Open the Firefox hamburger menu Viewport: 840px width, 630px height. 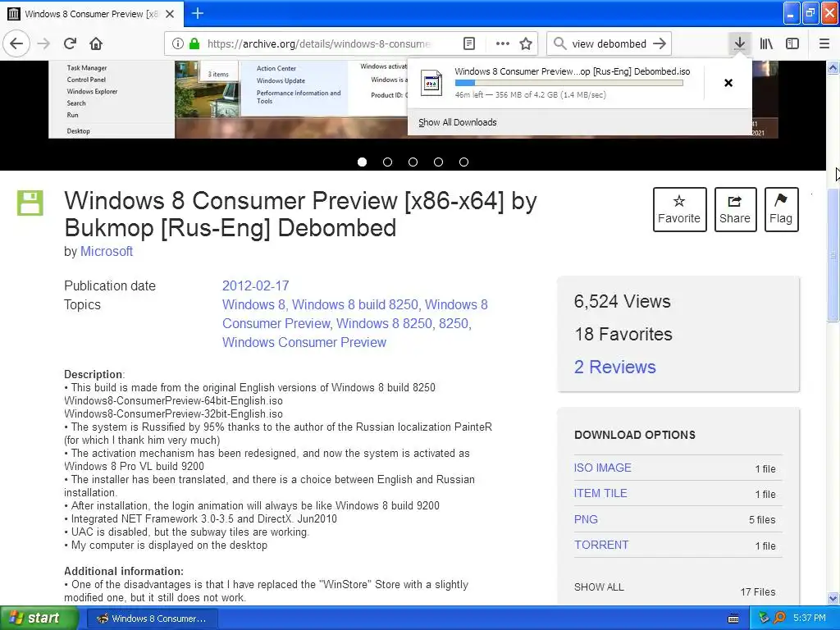pos(824,43)
